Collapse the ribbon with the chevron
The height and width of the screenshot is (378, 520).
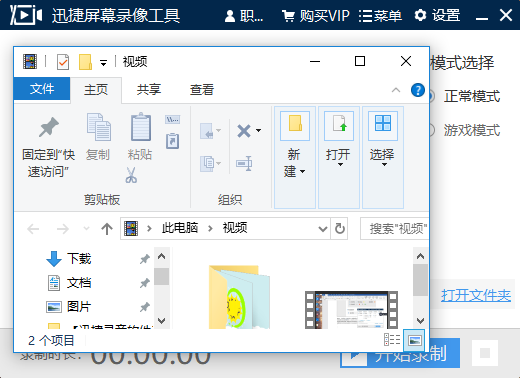point(396,90)
